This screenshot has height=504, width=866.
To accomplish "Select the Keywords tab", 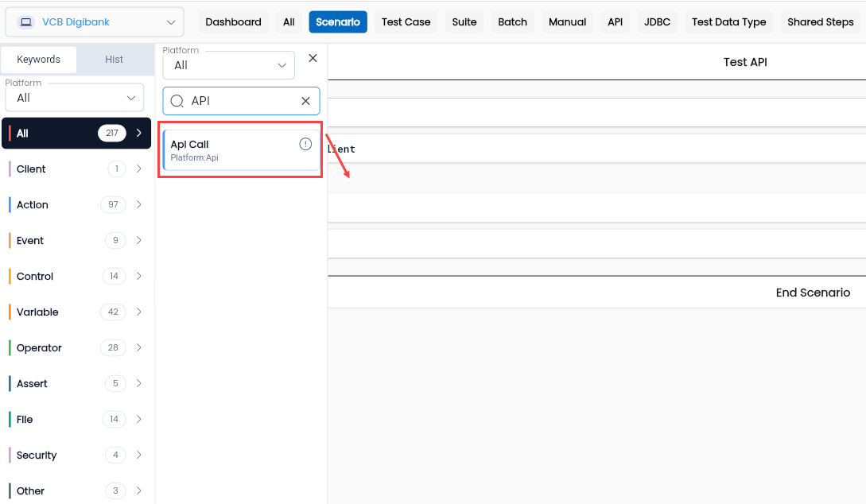I will coord(39,59).
